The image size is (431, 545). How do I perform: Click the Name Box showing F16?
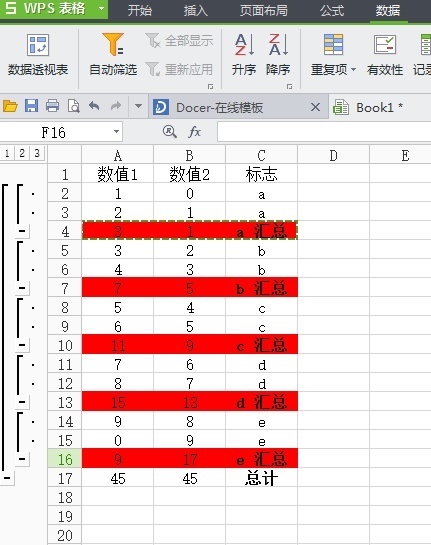53,132
